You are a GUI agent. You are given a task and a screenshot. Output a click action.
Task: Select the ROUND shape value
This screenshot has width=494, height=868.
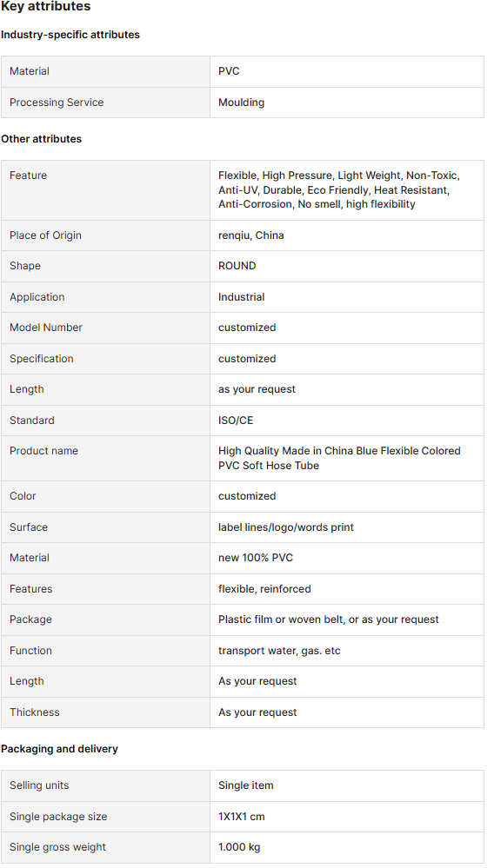pyautogui.click(x=237, y=266)
